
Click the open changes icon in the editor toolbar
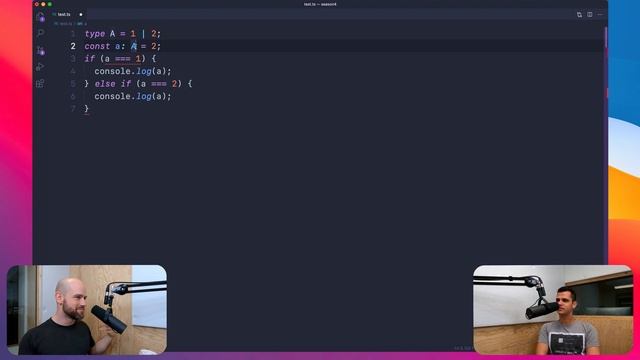[x=579, y=15]
